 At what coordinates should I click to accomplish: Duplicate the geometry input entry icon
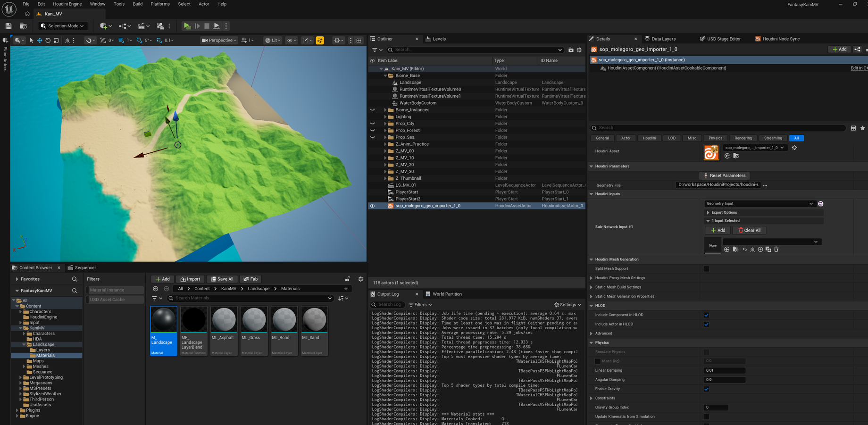pyautogui.click(x=768, y=250)
